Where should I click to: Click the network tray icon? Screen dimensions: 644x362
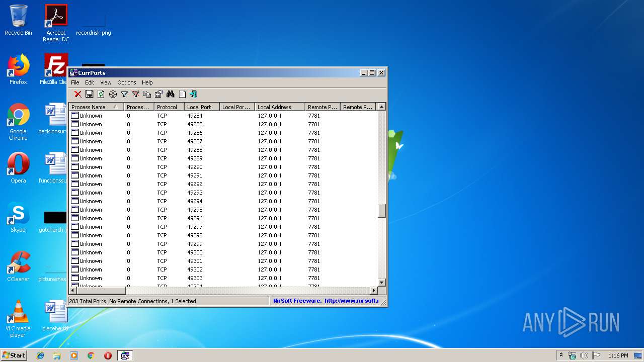(x=572, y=355)
